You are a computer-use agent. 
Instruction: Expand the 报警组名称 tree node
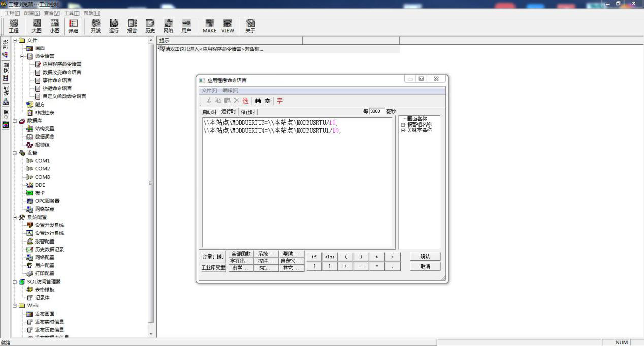(x=403, y=124)
